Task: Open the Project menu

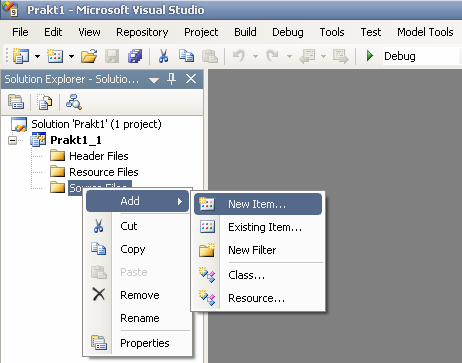Action: point(201,32)
